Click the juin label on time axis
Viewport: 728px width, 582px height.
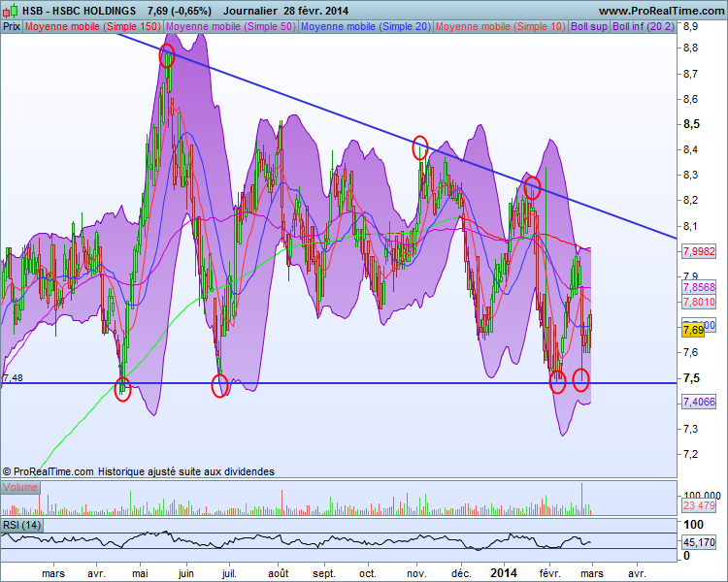pos(185,573)
